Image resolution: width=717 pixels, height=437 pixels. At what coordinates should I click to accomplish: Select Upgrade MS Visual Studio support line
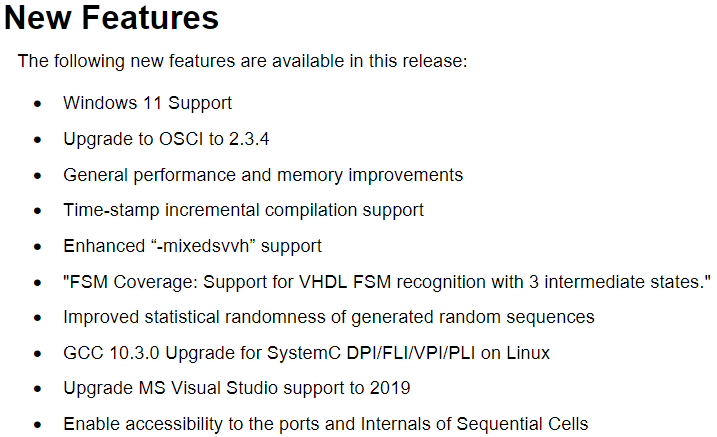coord(236,389)
